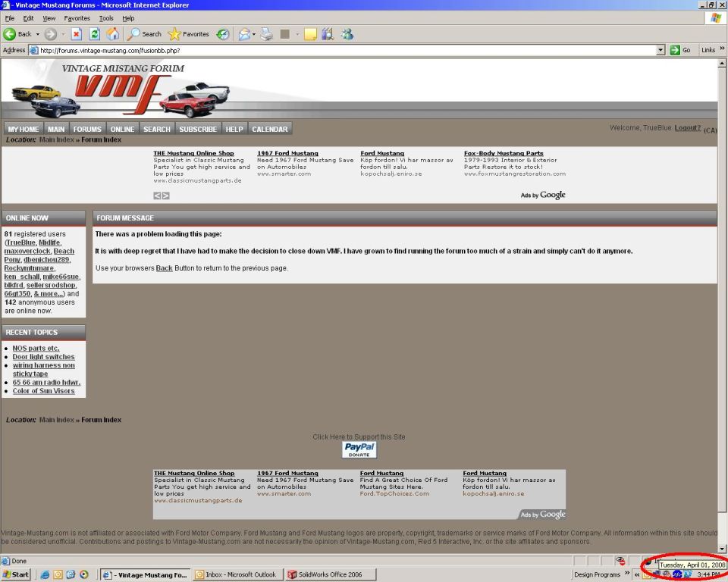Click the Show Desktop Quick Launch icon
The image size is (728, 582).
point(71,574)
